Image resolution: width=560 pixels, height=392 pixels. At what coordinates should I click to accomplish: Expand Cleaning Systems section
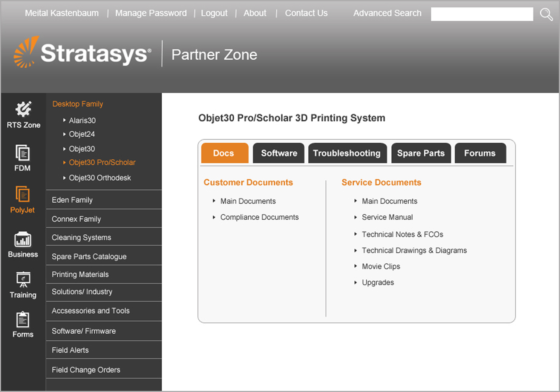click(x=104, y=237)
